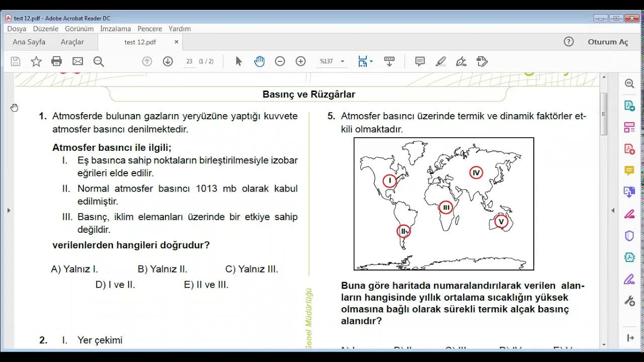This screenshot has height=362, width=644.
Task: Collapse right pane with the small triangle
Action: 613,210
